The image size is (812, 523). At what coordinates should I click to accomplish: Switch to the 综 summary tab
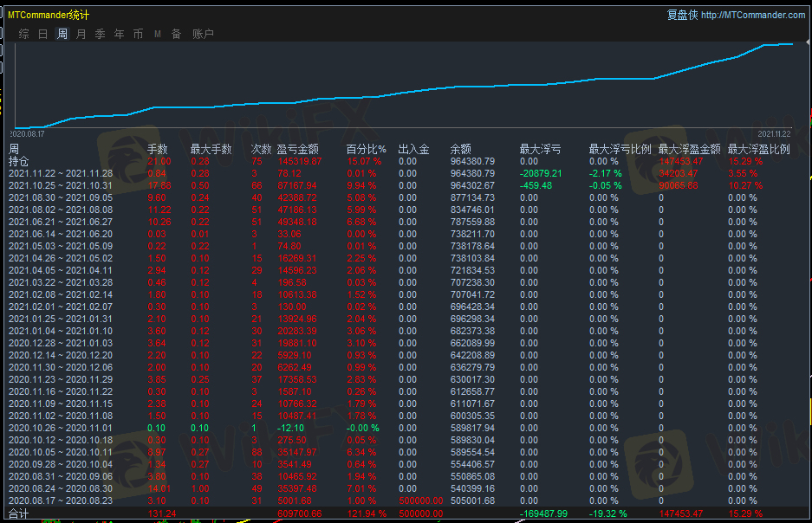(23, 34)
